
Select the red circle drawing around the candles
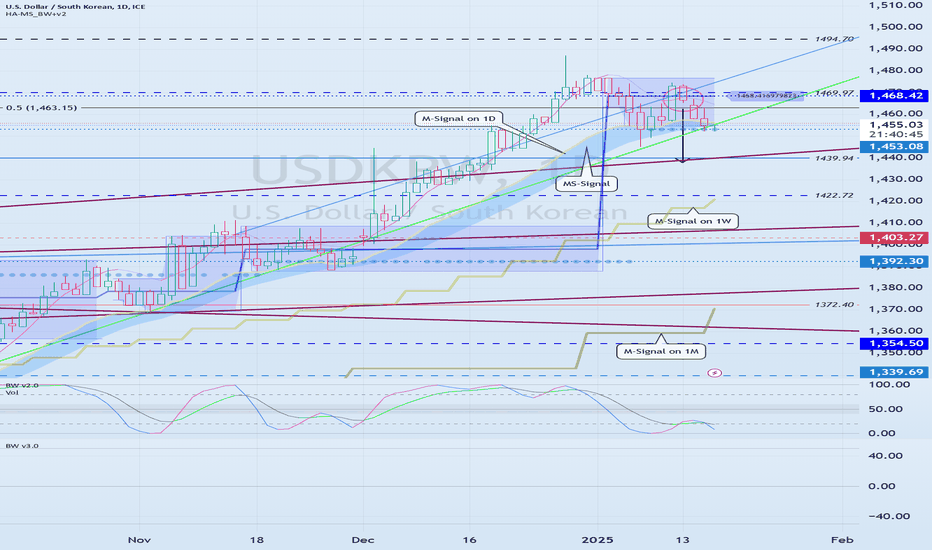pos(684,98)
